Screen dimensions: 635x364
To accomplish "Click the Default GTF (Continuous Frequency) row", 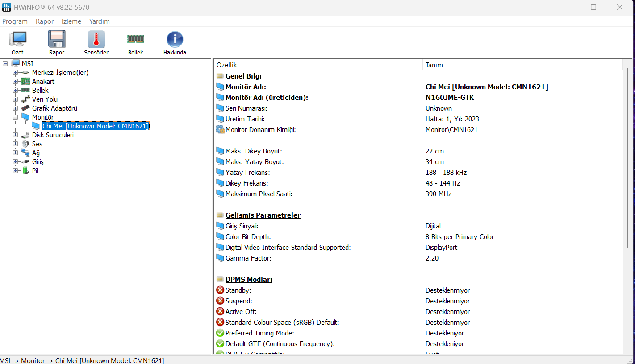I will (x=280, y=344).
